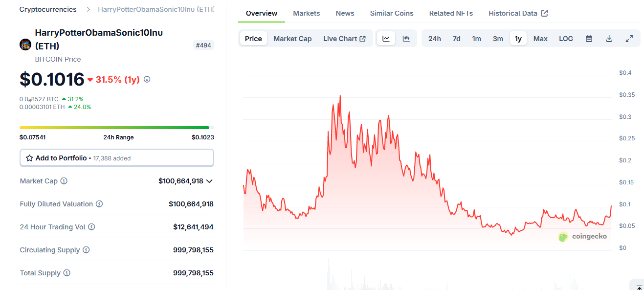The width and height of the screenshot is (644, 290).
Task: Click the $0.1016 current price
Action: pyautogui.click(x=52, y=79)
